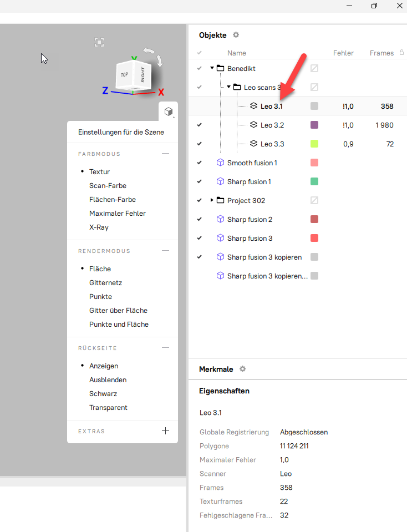Click the cube icon of last Sharp fusion 3 kopieren... row

tap(221, 276)
